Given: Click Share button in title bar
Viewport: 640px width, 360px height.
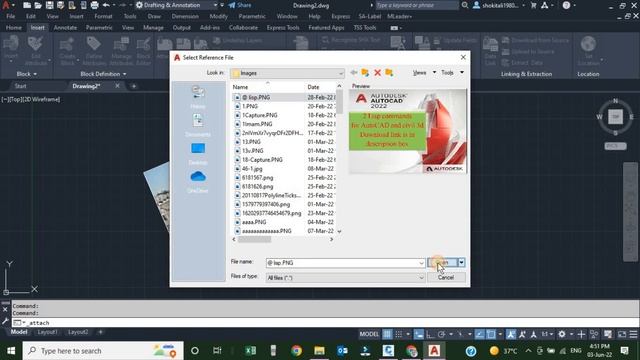Looking at the screenshot, I should tap(240, 5).
